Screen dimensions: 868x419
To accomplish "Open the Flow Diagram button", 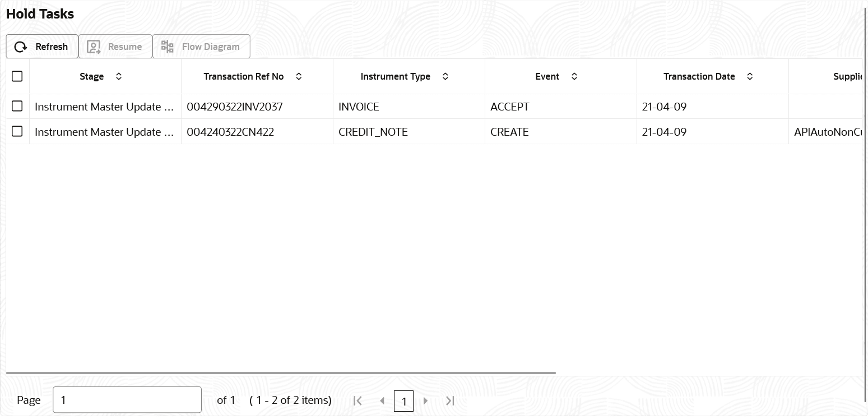I will 201,47.
